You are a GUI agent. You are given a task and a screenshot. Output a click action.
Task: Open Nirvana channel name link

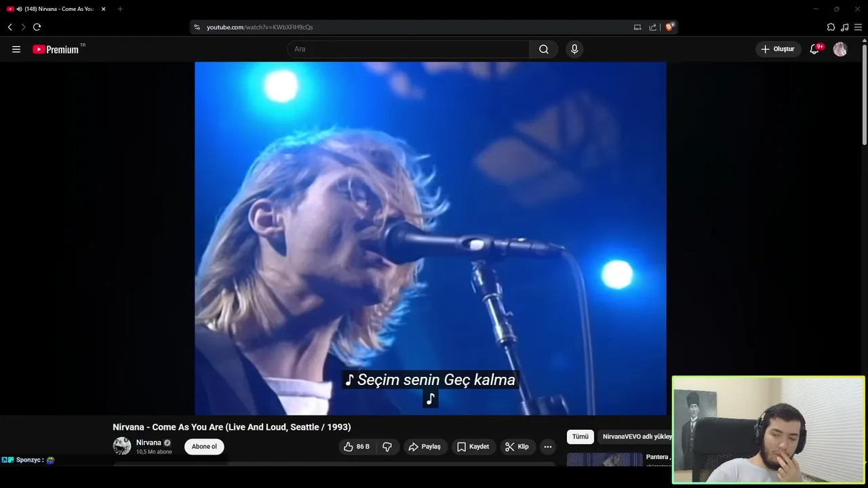[149, 443]
